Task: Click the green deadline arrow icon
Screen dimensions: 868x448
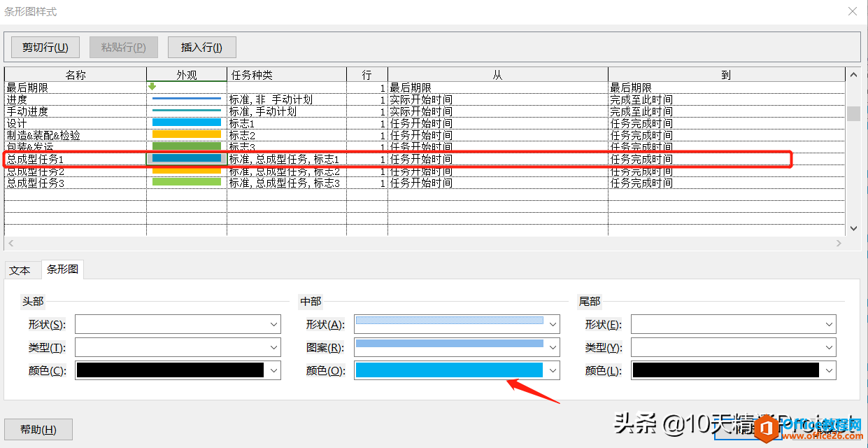Action: point(152,87)
